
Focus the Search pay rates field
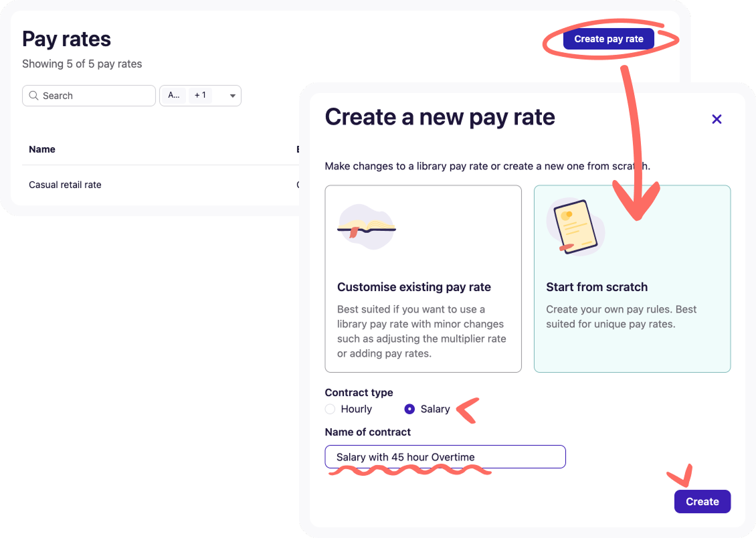[x=94, y=96]
